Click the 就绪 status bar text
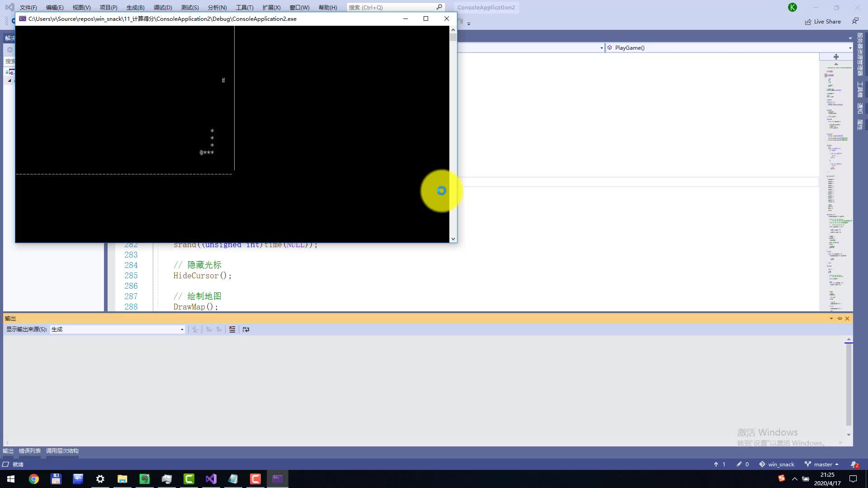Screen dimensions: 868x488 tap(18, 465)
